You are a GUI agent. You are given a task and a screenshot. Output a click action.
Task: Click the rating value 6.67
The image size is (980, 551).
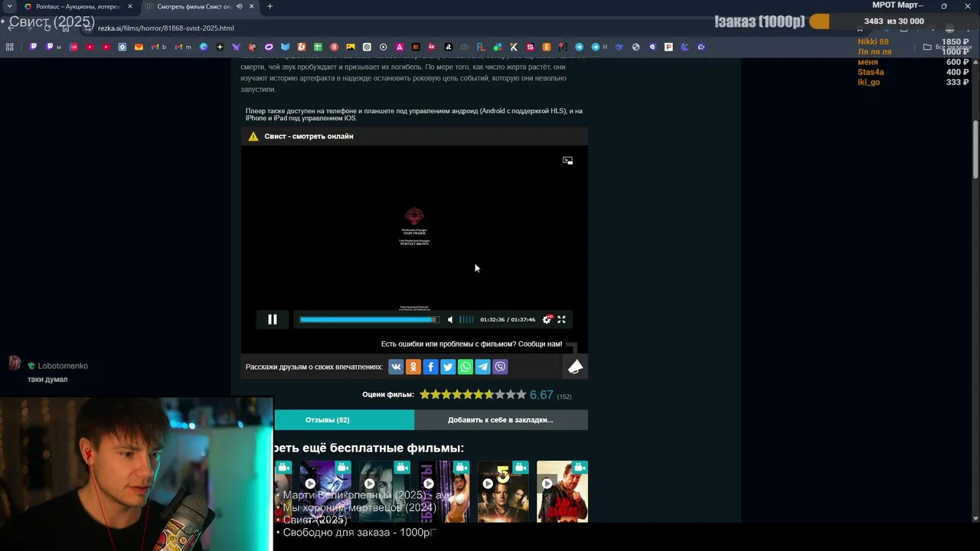click(x=541, y=395)
